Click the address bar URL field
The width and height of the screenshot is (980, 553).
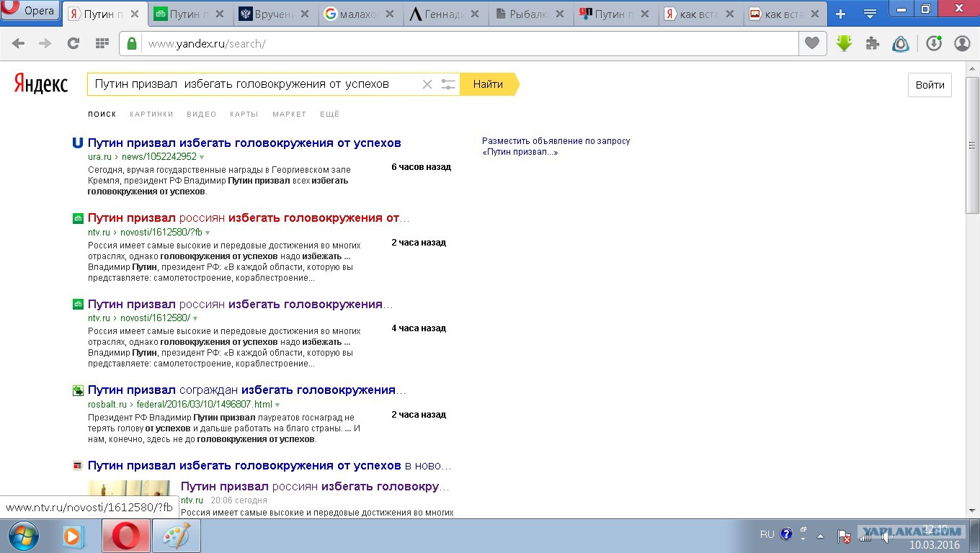coord(468,44)
